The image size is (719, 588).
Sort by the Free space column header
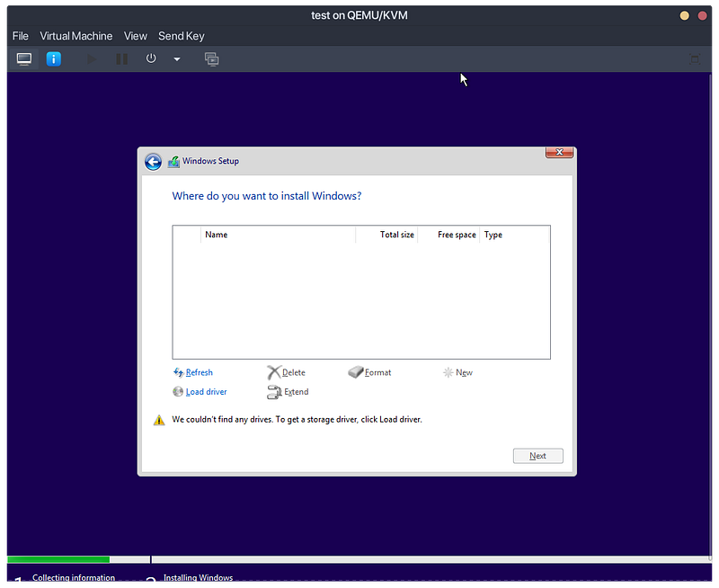pos(448,235)
